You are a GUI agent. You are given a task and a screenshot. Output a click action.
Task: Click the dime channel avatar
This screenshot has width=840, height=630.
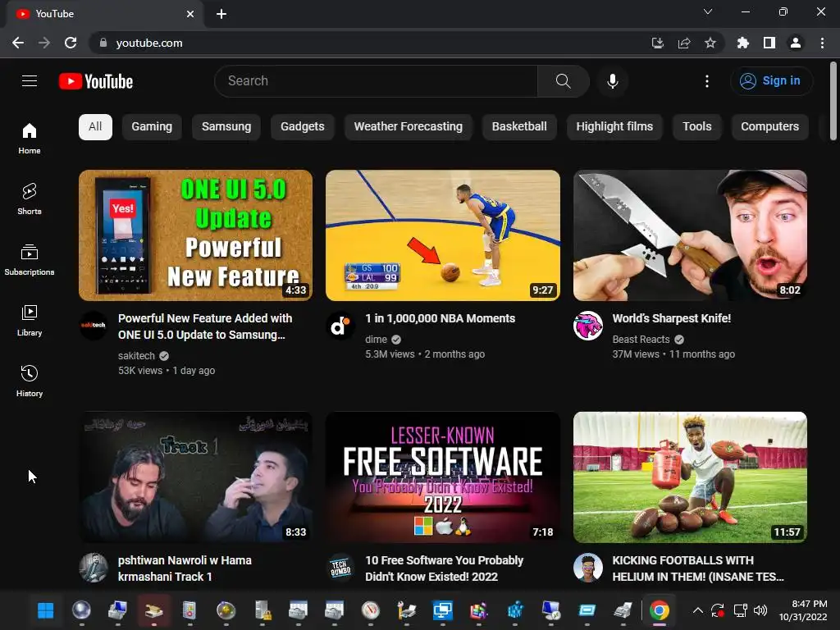click(x=340, y=325)
